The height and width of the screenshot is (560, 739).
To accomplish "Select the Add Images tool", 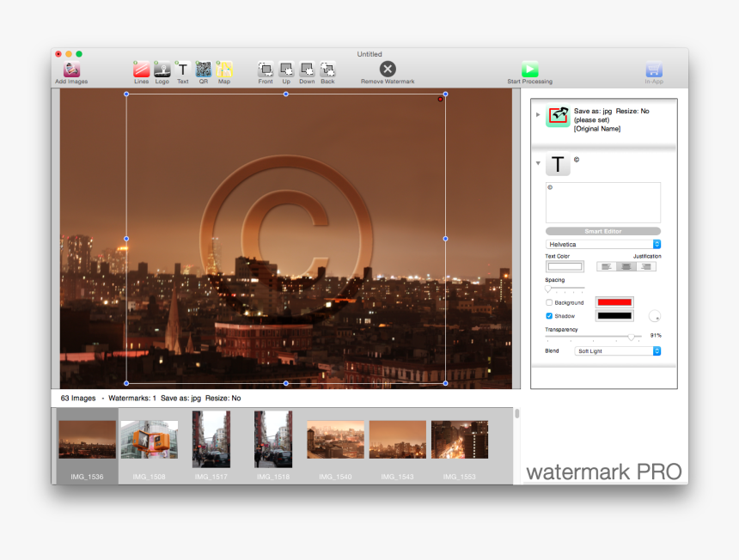I will click(x=71, y=70).
